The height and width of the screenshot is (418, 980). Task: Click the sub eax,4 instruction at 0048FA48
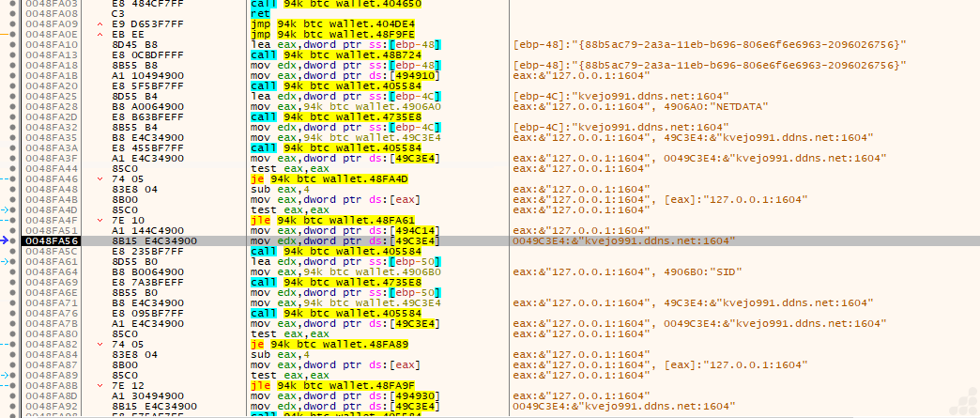(269, 189)
